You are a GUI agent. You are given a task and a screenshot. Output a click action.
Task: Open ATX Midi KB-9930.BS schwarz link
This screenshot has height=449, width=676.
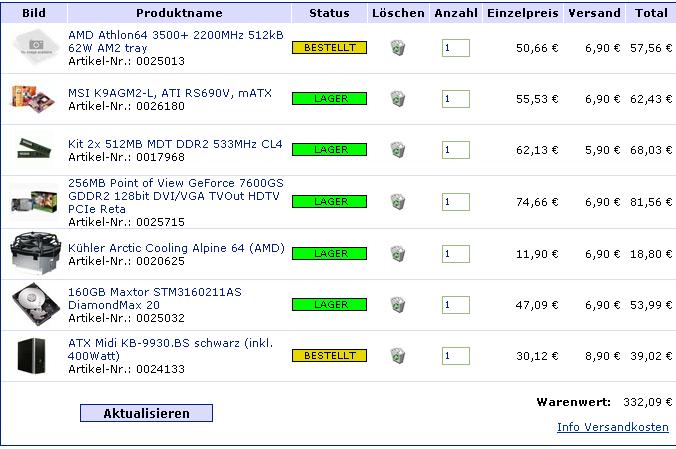tap(171, 349)
